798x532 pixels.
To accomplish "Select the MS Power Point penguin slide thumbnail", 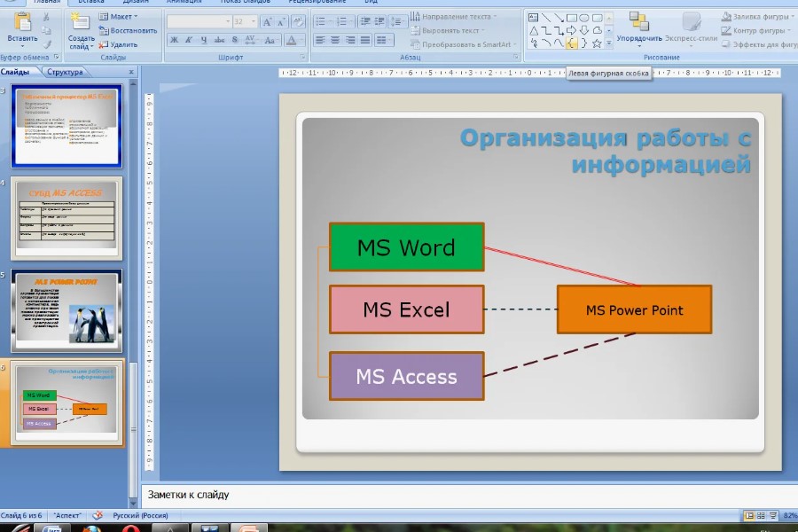I will [66, 311].
